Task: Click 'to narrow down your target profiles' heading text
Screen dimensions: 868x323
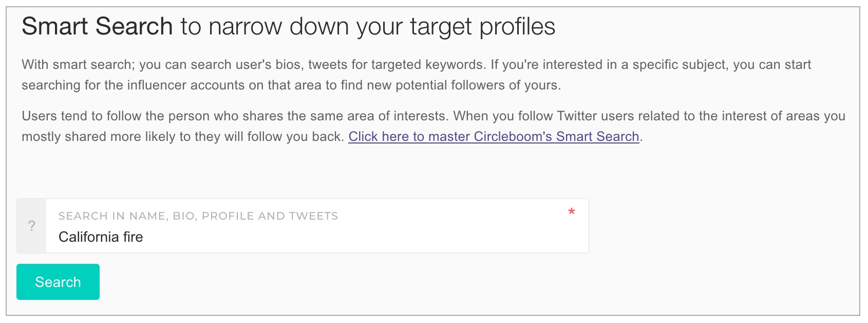Action: click(x=368, y=26)
